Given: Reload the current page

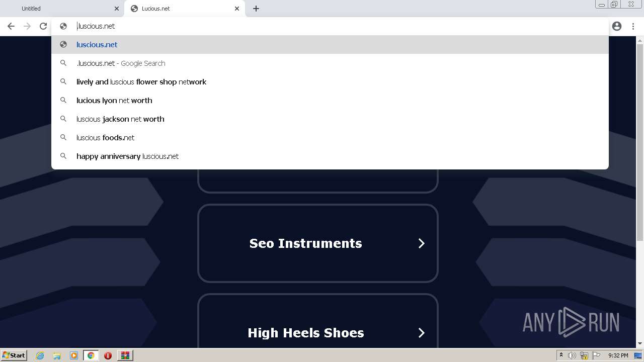Looking at the screenshot, I should (43, 26).
